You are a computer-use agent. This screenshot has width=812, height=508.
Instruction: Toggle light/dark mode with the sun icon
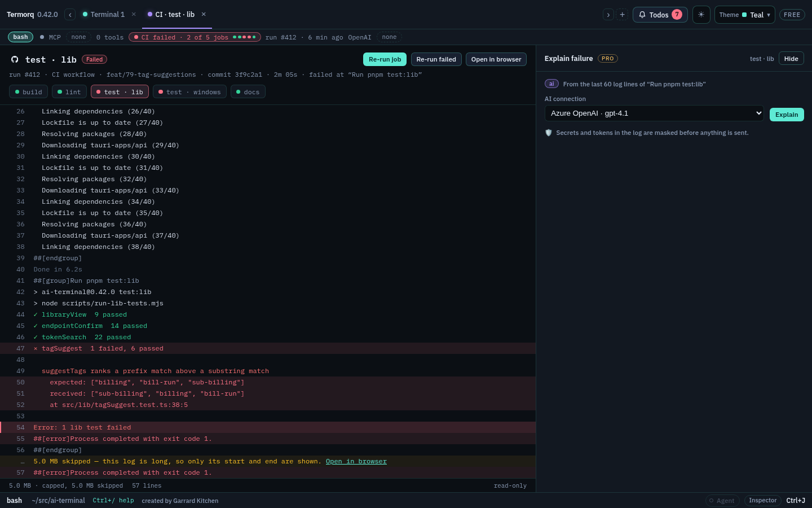coord(701,15)
